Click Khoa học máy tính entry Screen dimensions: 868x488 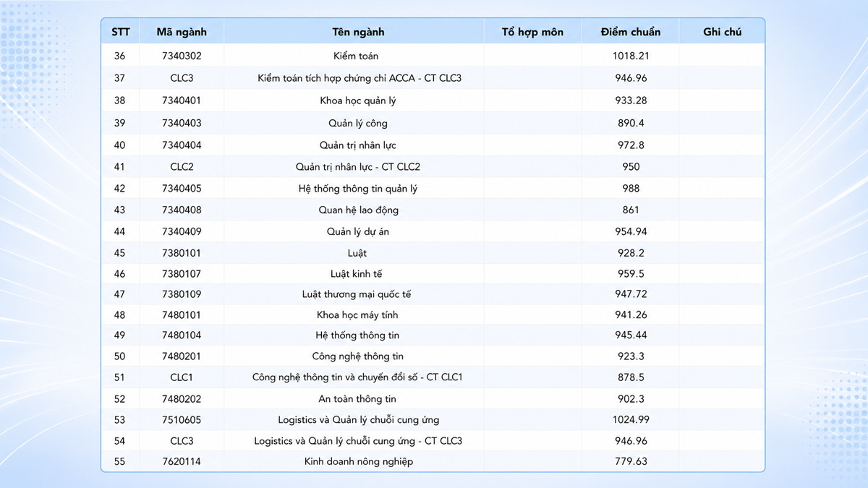357,315
